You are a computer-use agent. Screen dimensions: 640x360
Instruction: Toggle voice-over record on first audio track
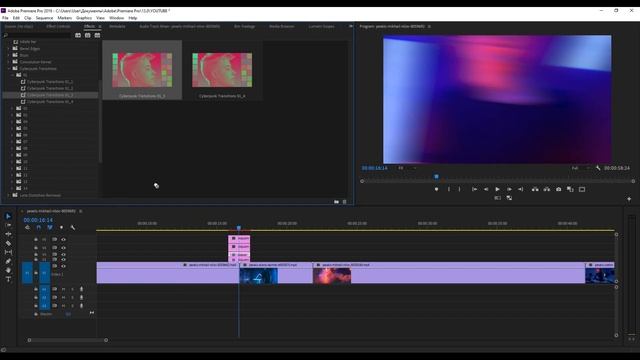click(x=81, y=289)
